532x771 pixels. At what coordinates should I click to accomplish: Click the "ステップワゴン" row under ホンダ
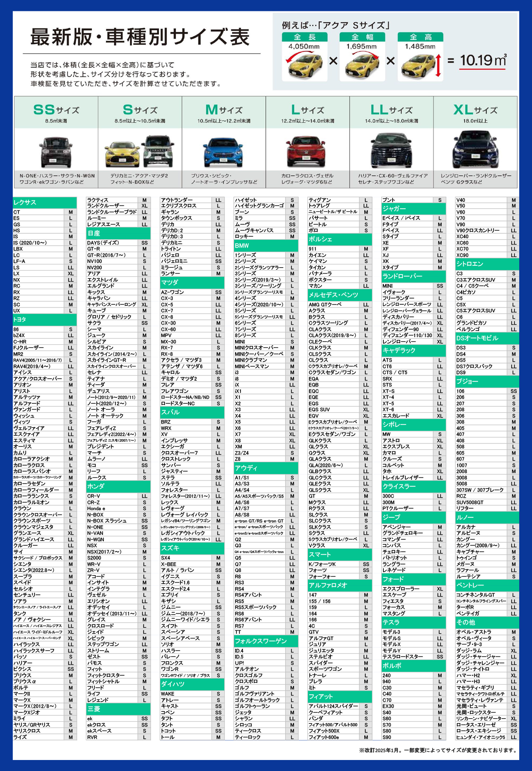tap(118, 644)
